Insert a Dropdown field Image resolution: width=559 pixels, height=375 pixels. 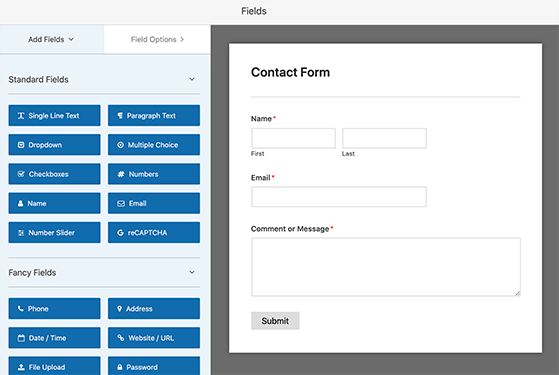[55, 145]
